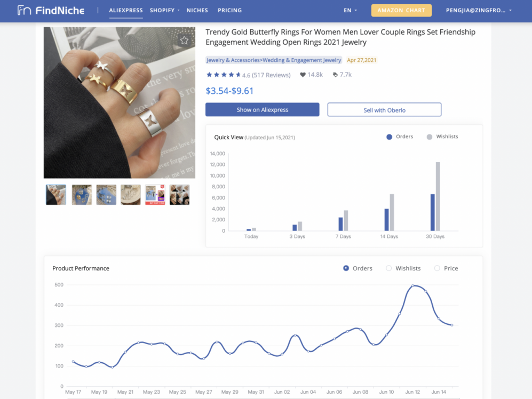
Task: Open the Niches page
Action: coord(197,11)
